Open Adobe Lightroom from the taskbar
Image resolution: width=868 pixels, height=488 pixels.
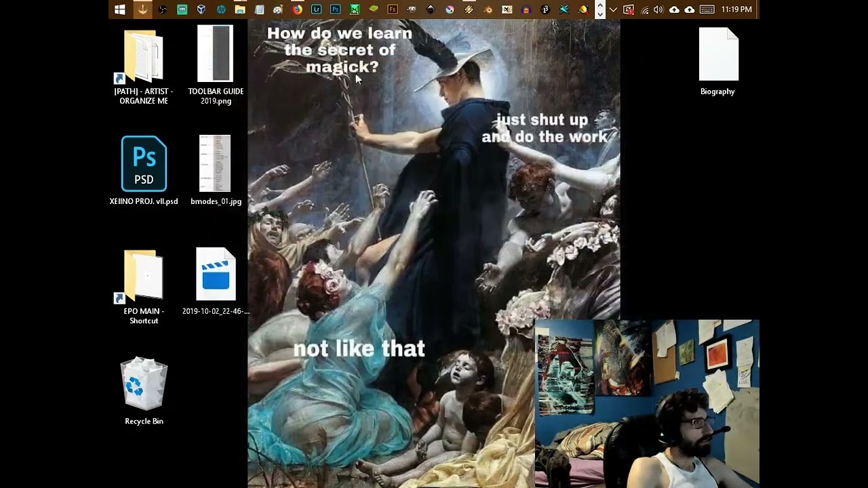click(x=316, y=9)
